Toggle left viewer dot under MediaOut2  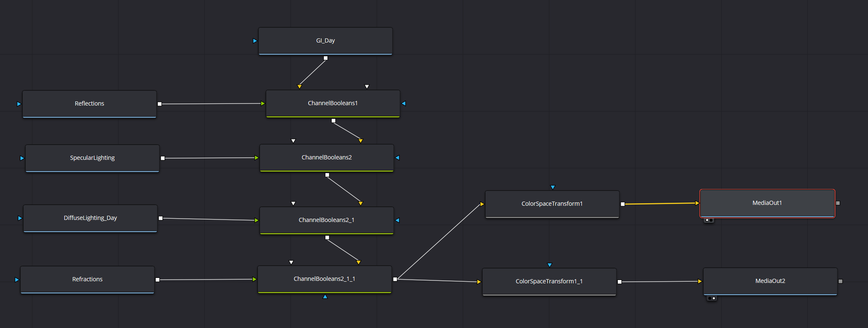[x=710, y=298]
